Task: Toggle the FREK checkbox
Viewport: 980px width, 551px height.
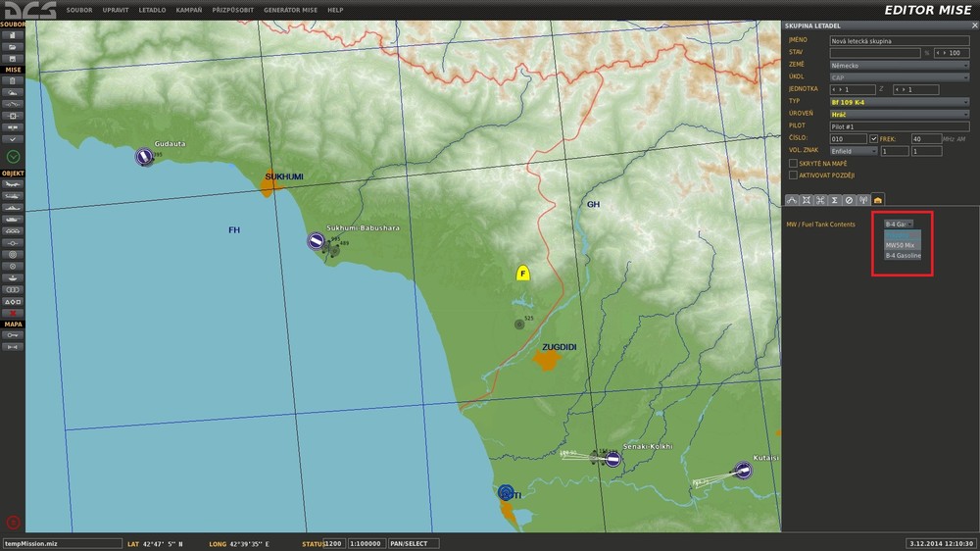Action: coord(874,139)
